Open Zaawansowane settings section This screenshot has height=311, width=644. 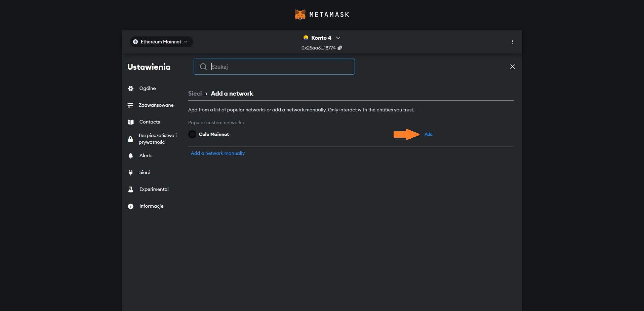(156, 105)
